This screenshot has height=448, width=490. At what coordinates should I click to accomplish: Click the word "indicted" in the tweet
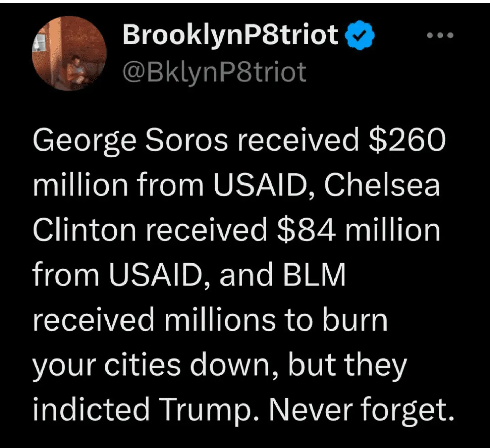(x=91, y=409)
